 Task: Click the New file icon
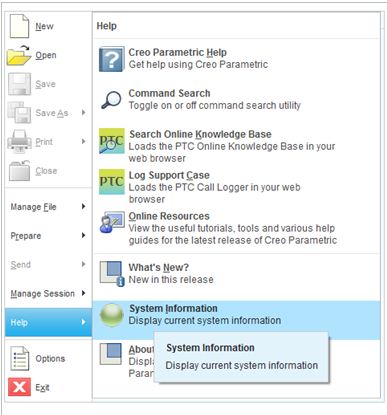click(19, 26)
